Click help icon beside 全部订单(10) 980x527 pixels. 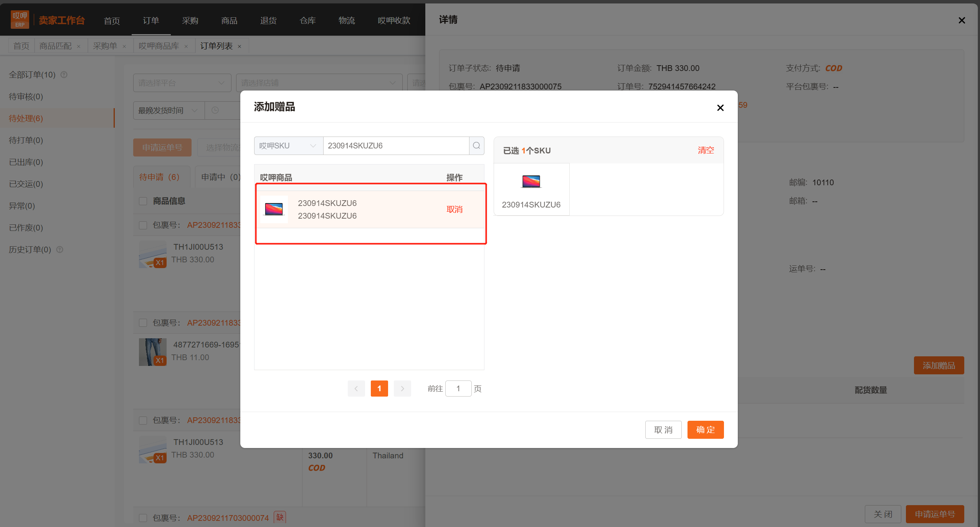tap(64, 75)
